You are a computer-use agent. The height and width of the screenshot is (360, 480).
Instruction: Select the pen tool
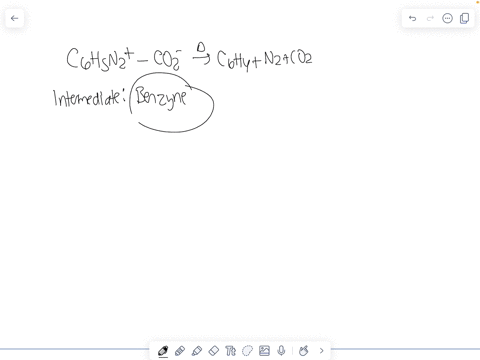tap(163, 351)
